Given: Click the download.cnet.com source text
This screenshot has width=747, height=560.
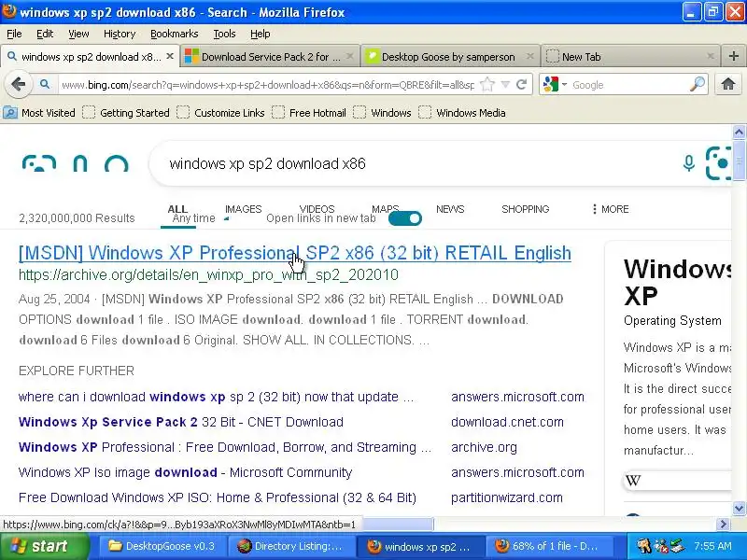Looking at the screenshot, I should coord(507,422).
